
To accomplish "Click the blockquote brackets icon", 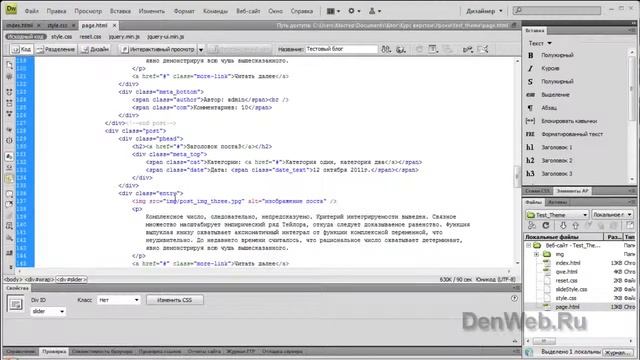I will [530, 121].
